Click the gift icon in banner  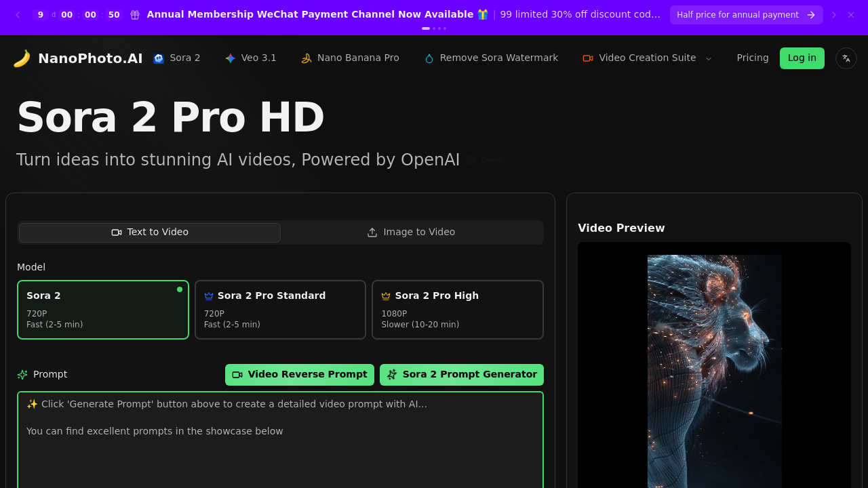point(135,15)
